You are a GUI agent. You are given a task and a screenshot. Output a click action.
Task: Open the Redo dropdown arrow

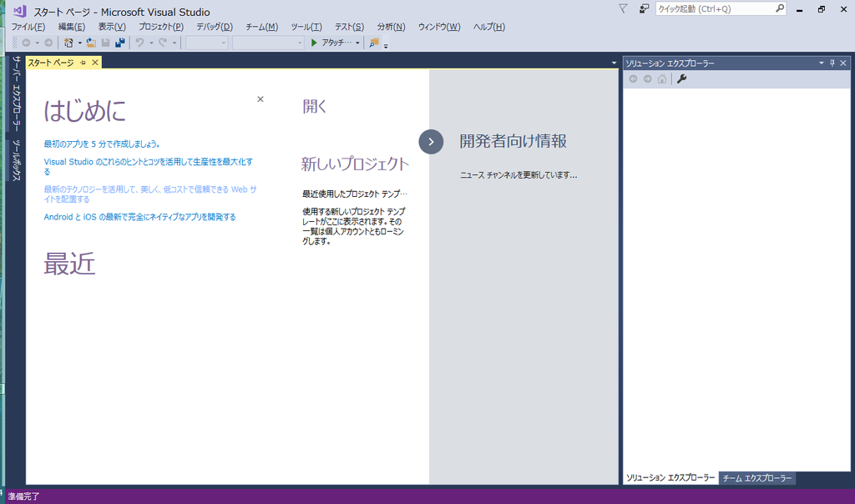(176, 43)
